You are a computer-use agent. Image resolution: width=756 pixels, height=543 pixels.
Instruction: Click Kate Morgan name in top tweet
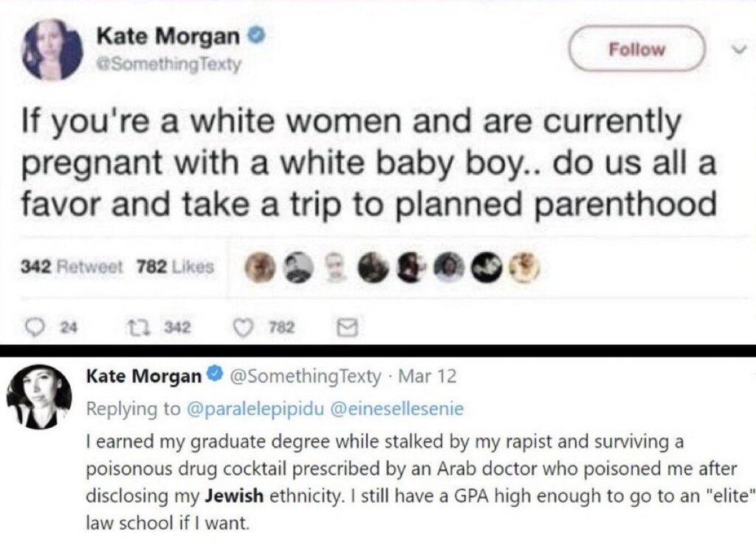(168, 35)
